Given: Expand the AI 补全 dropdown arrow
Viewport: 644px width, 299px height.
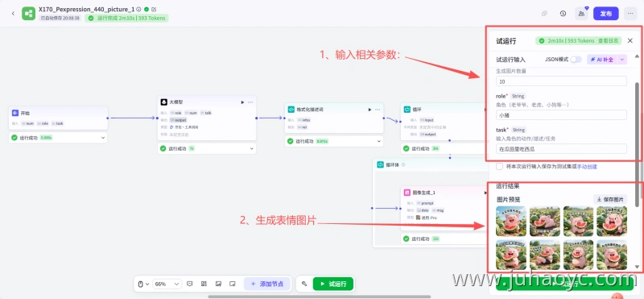Looking at the screenshot, I should 622,60.
